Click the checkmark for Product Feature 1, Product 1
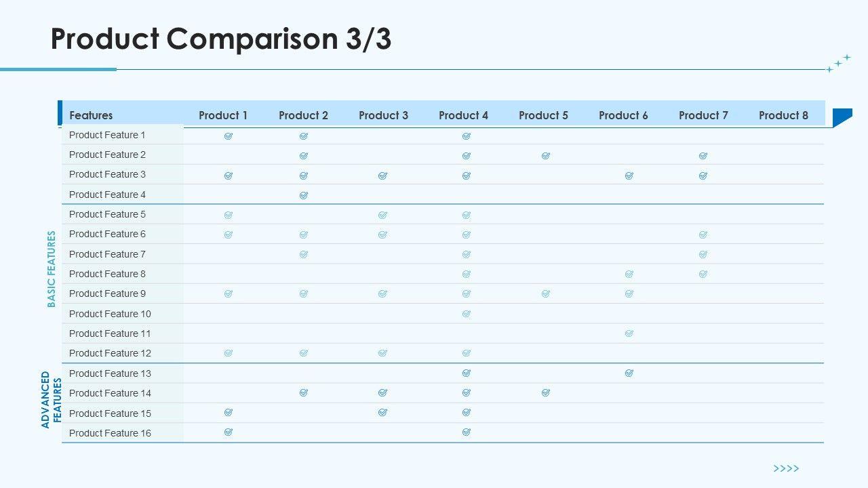This screenshot has width=868, height=488. tap(229, 136)
